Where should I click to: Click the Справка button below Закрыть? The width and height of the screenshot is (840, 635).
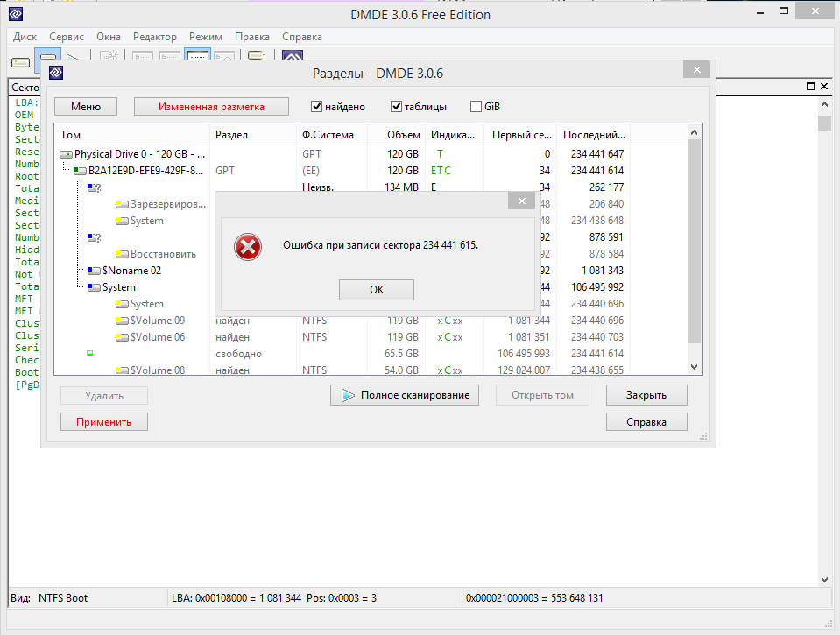pos(646,421)
